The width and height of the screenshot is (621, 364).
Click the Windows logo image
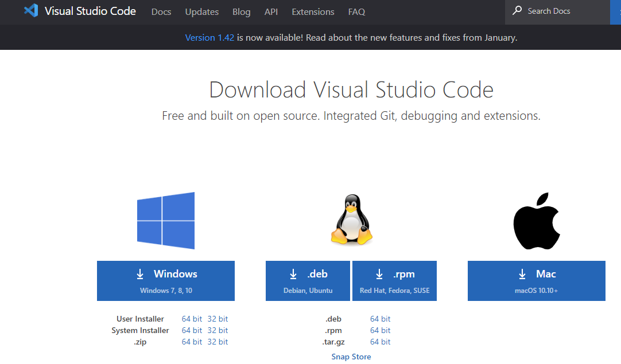coord(165,221)
